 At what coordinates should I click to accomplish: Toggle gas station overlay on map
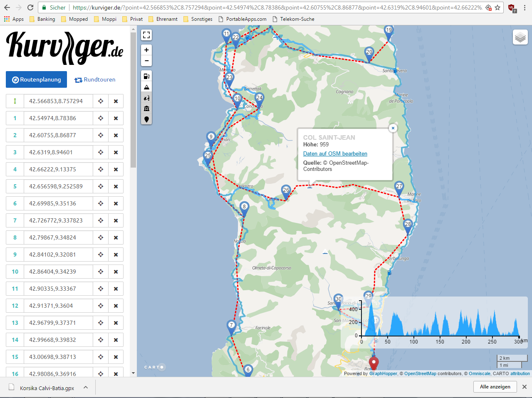(x=146, y=76)
